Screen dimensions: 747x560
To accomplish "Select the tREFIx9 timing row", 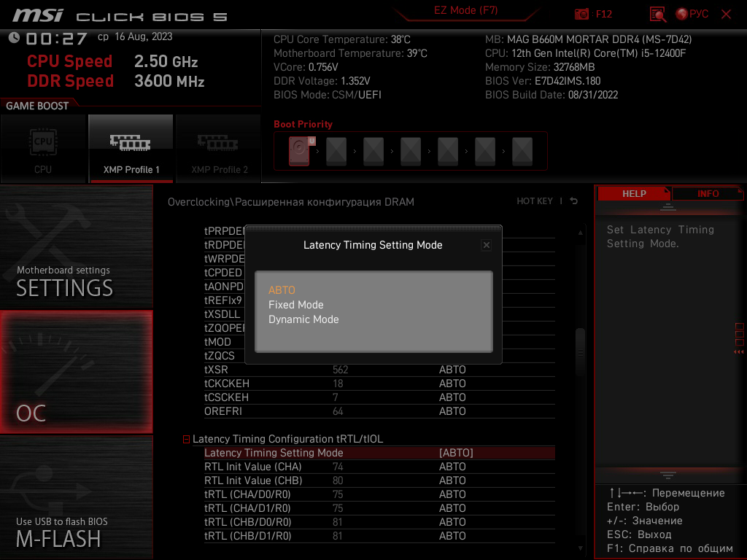I will pos(223,300).
